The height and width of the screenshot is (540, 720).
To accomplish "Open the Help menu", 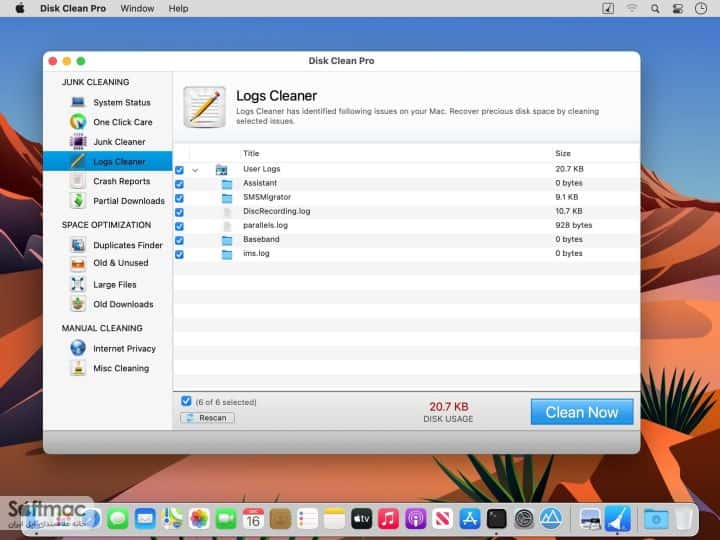I will coord(178,8).
